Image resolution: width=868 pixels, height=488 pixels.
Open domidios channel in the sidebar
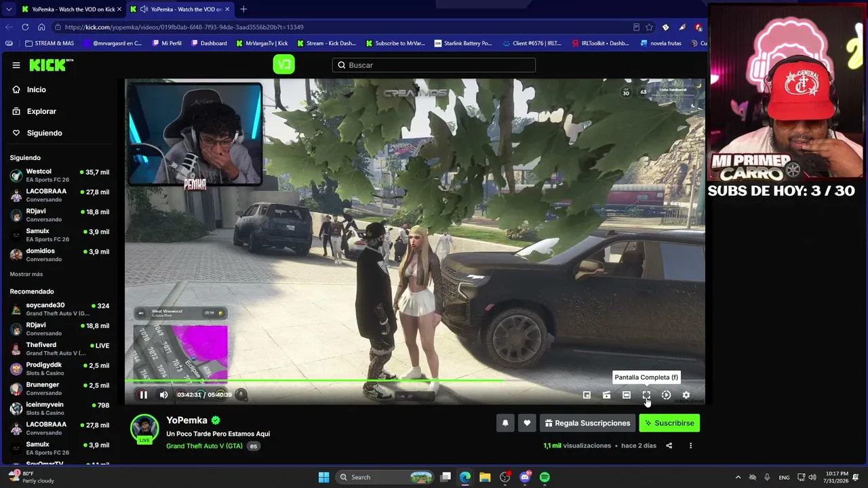click(x=60, y=255)
